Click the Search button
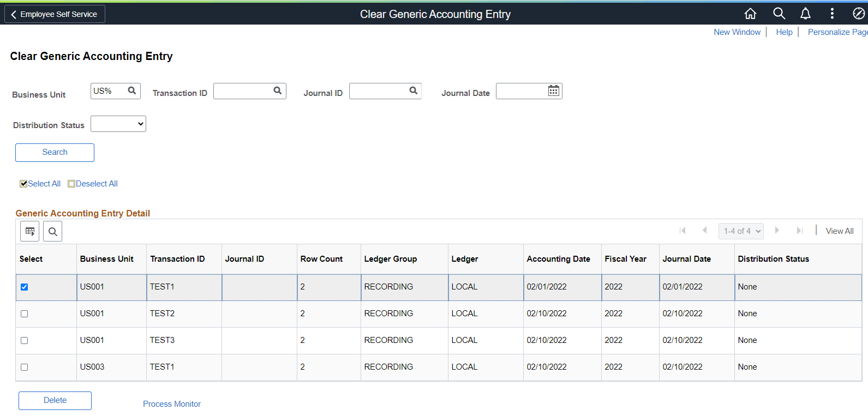This screenshot has height=416, width=868. [55, 153]
